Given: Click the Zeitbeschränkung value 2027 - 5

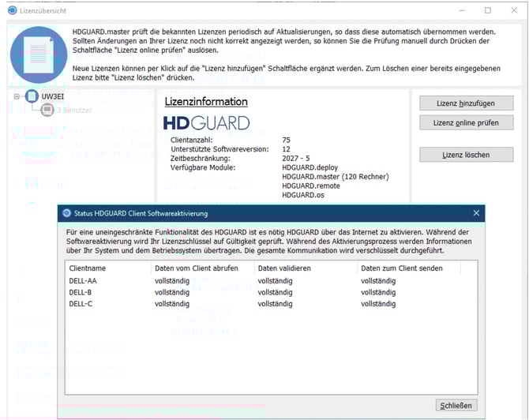Looking at the screenshot, I should click(296, 158).
